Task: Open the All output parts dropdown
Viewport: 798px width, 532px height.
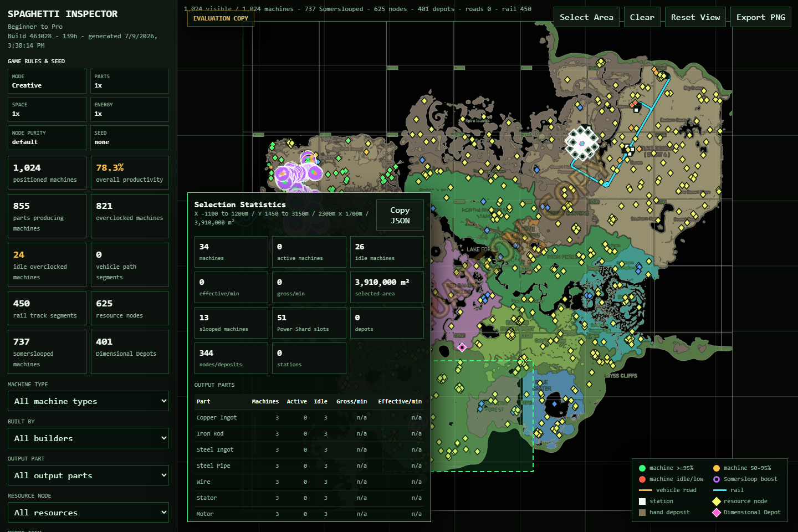Action: coord(88,475)
